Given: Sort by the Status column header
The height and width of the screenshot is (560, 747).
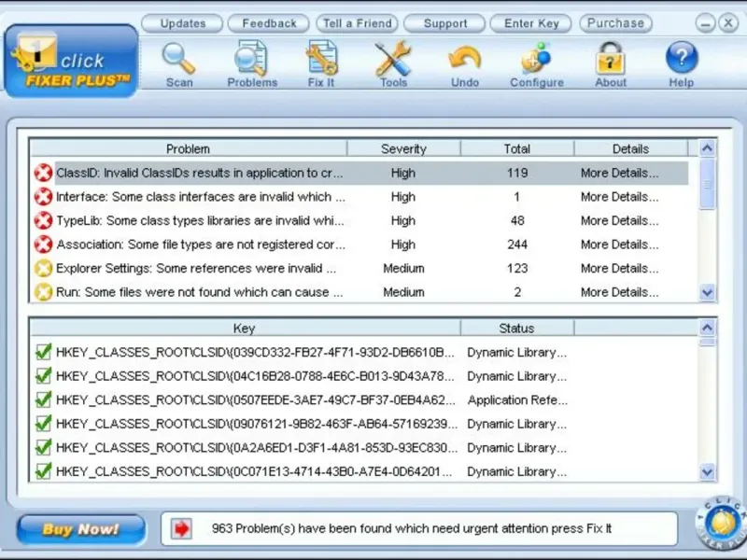Looking at the screenshot, I should [x=517, y=329].
